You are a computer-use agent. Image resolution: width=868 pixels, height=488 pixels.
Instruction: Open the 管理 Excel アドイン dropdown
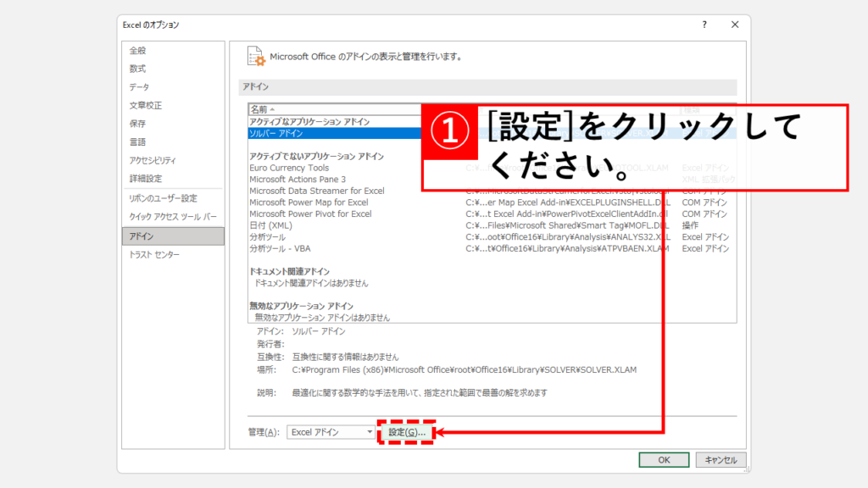pyautogui.click(x=331, y=432)
